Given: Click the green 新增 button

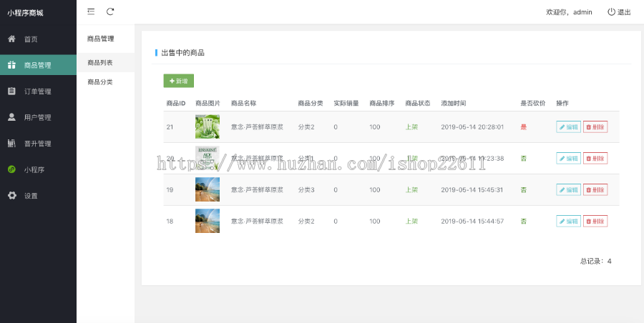Looking at the screenshot, I should (179, 81).
